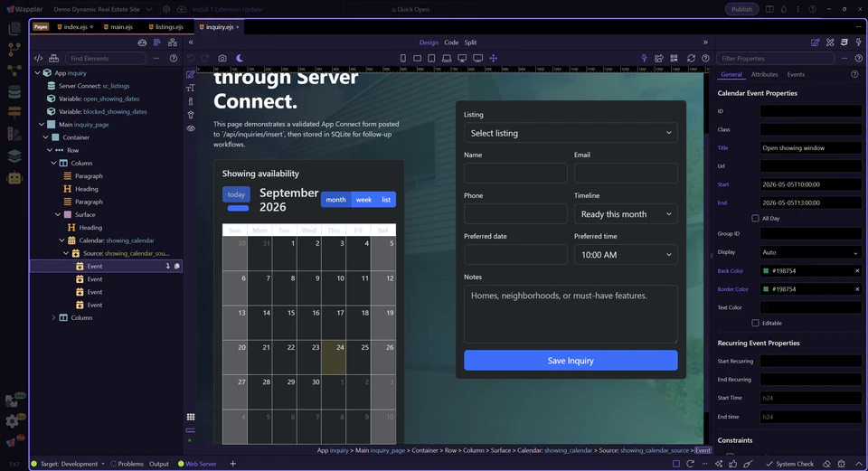Run System Check from status bar
868x471 pixels.
click(790, 464)
